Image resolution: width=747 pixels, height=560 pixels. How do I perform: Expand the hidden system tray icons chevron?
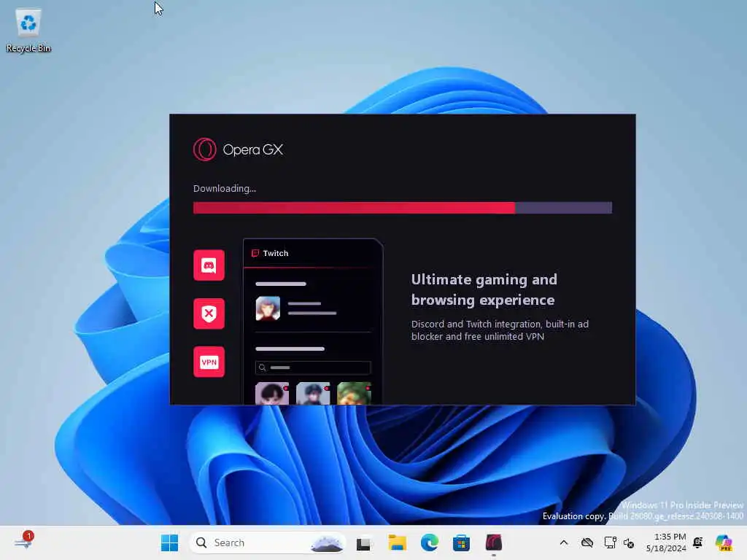pos(564,542)
